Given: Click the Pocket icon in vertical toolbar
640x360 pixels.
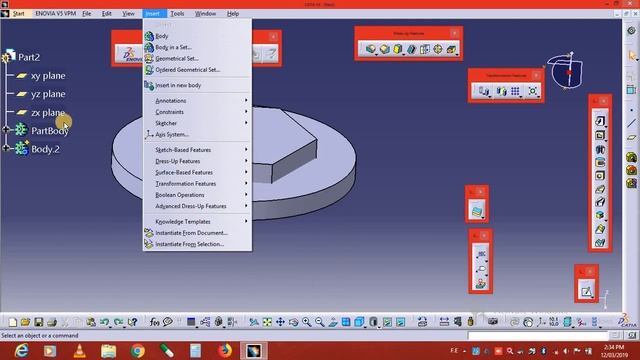Looking at the screenshot, I should tap(600, 135).
